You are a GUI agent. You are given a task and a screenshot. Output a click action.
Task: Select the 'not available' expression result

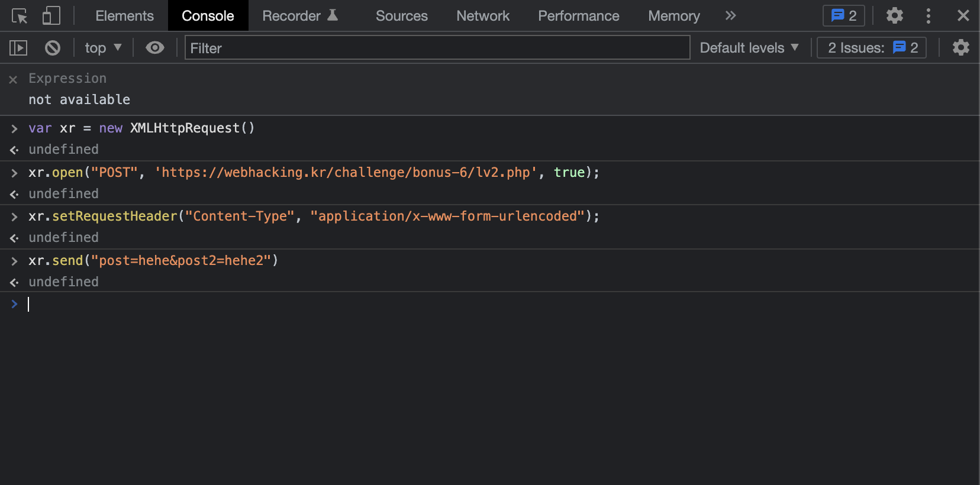pyautogui.click(x=79, y=99)
